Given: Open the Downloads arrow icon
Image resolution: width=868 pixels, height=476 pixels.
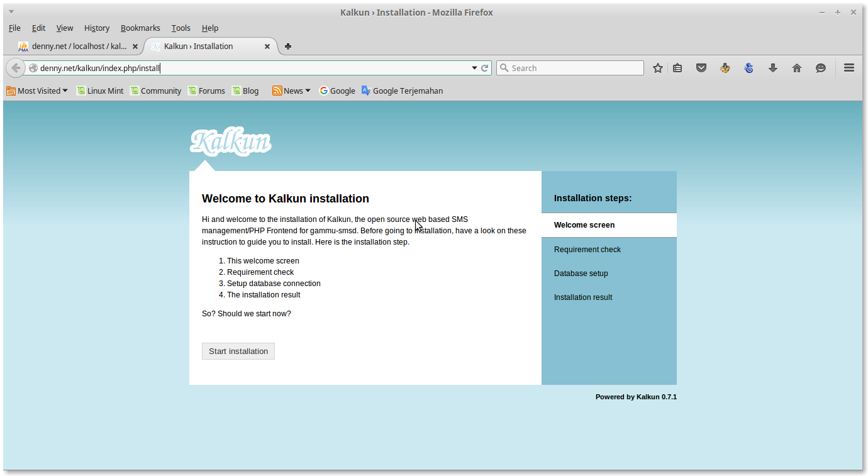Looking at the screenshot, I should [x=773, y=68].
